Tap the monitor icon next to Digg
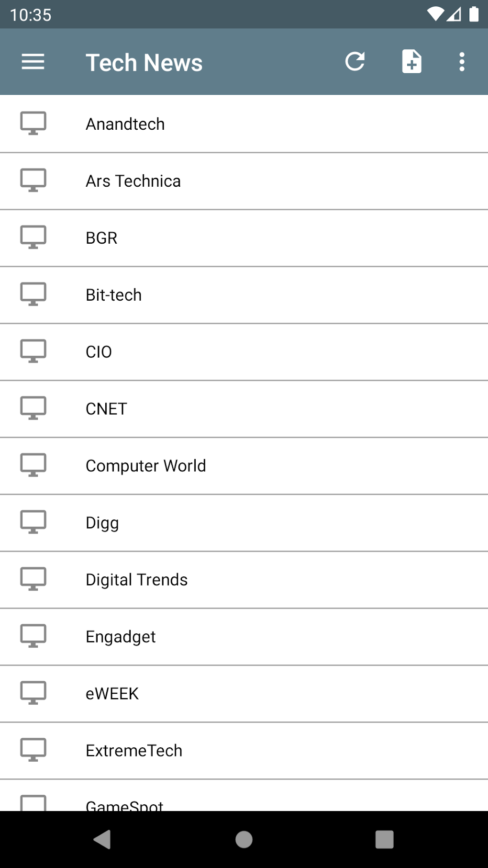 pyautogui.click(x=33, y=522)
